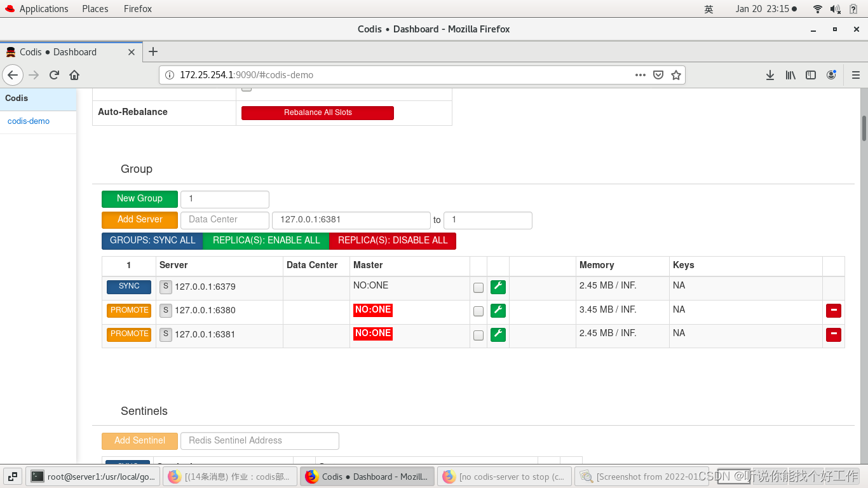Focus the Data Center input field
This screenshot has width=868, height=488.
click(225, 220)
